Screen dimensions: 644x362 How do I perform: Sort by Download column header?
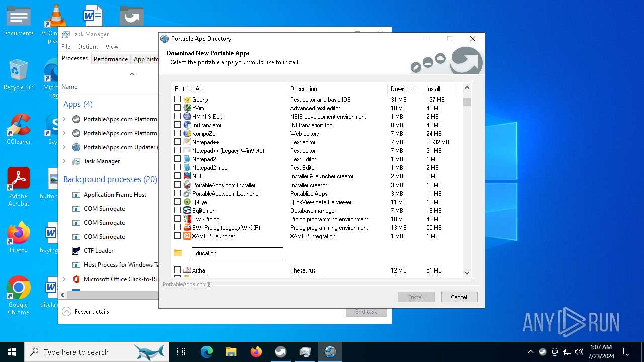coord(405,89)
